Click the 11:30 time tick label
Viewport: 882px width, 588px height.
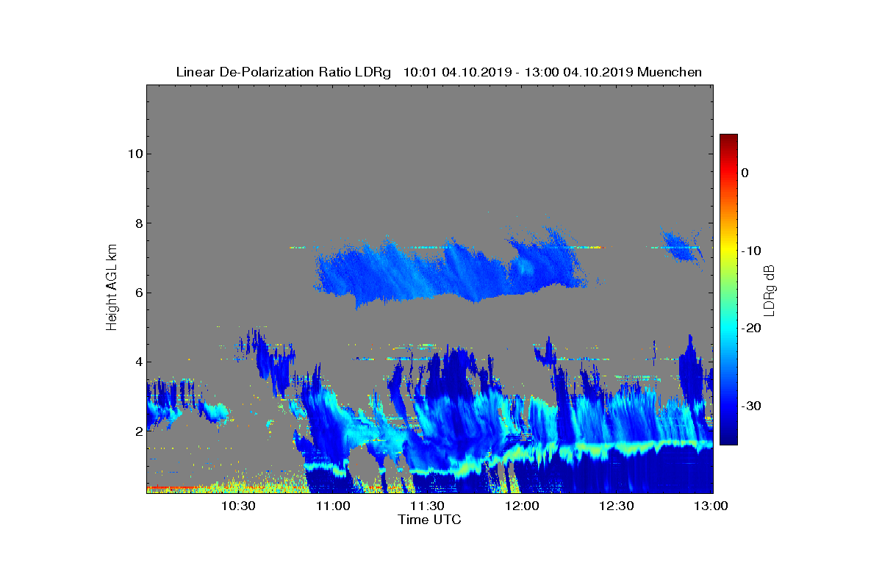[x=428, y=506]
